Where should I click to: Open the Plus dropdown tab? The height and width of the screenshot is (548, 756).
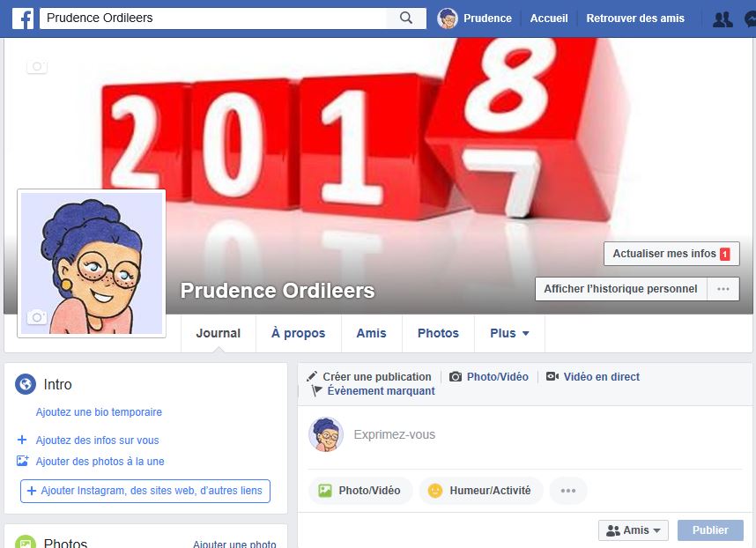[x=509, y=333]
